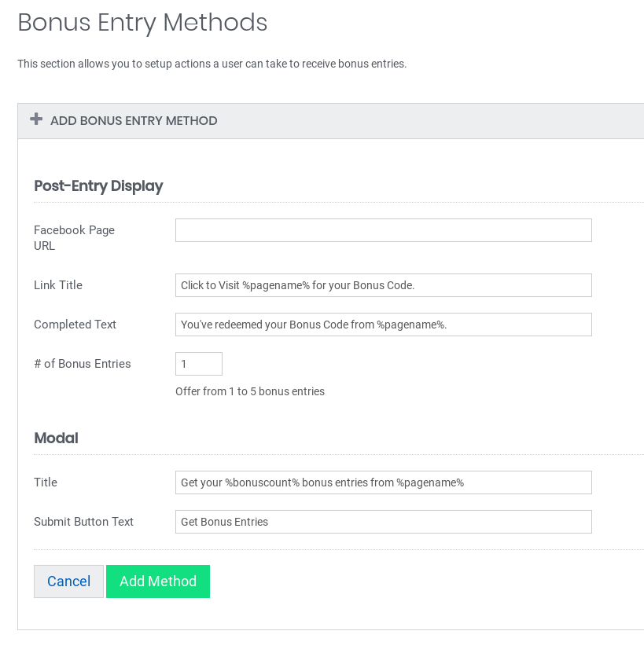Click the green Add Method button
644x653 pixels.
[x=158, y=581]
